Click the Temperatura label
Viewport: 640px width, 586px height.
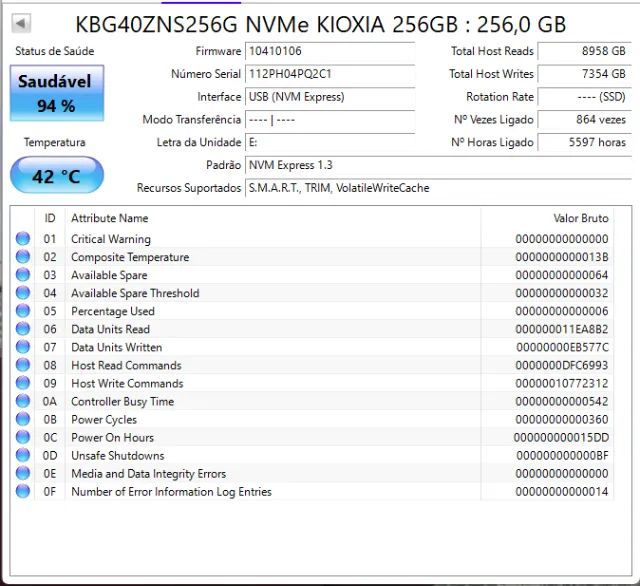click(x=55, y=142)
